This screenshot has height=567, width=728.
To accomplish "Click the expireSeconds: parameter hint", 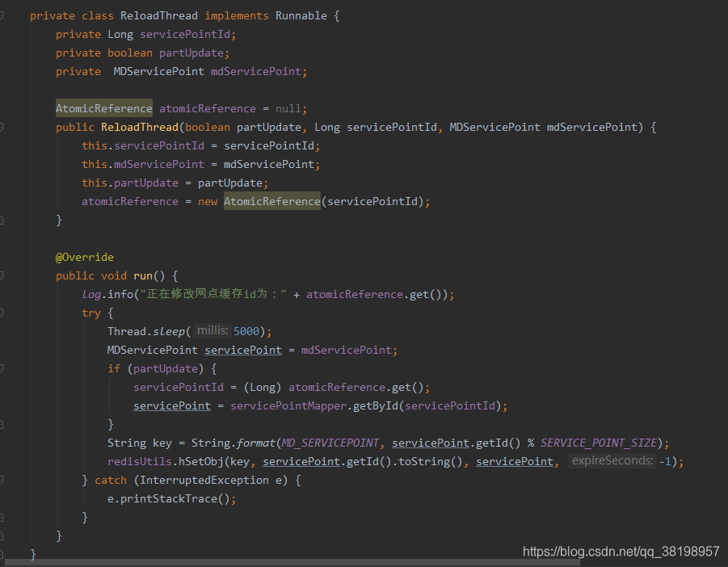I will 612,460.
